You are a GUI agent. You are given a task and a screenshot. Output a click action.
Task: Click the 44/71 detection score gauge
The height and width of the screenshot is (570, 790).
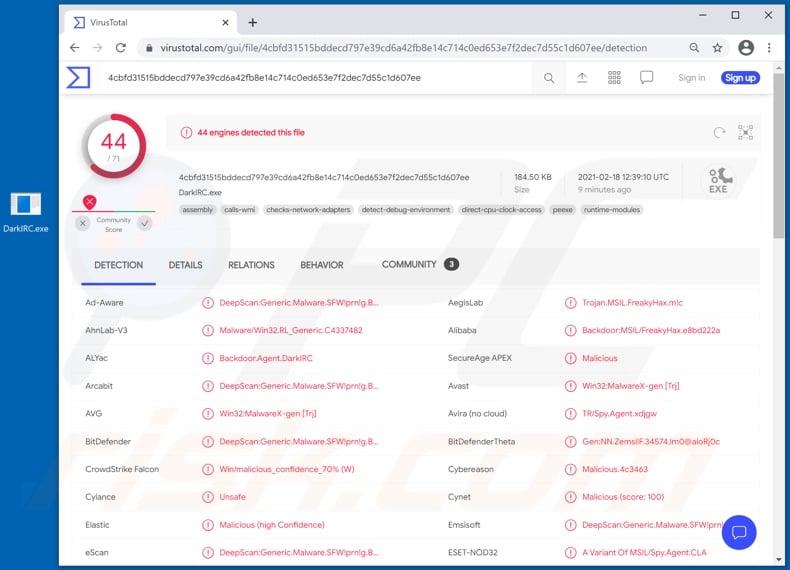coord(114,146)
